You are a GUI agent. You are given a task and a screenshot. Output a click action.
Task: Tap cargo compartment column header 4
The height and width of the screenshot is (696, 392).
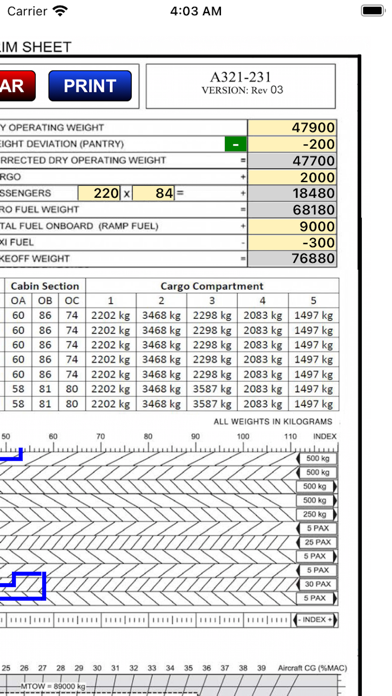tap(262, 301)
